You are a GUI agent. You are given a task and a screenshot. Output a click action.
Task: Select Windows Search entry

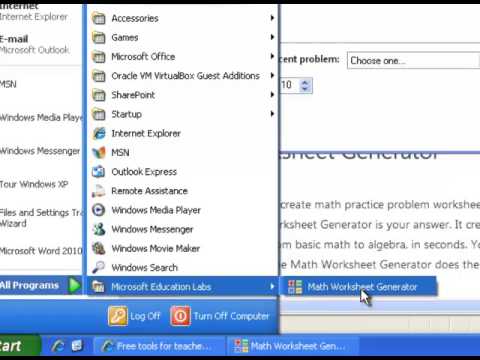[x=182, y=267]
